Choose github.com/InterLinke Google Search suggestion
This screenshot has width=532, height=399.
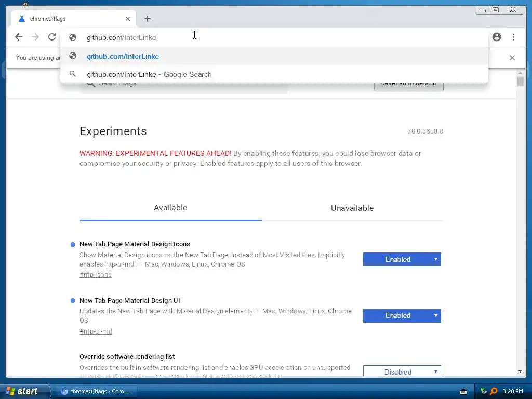(x=274, y=74)
